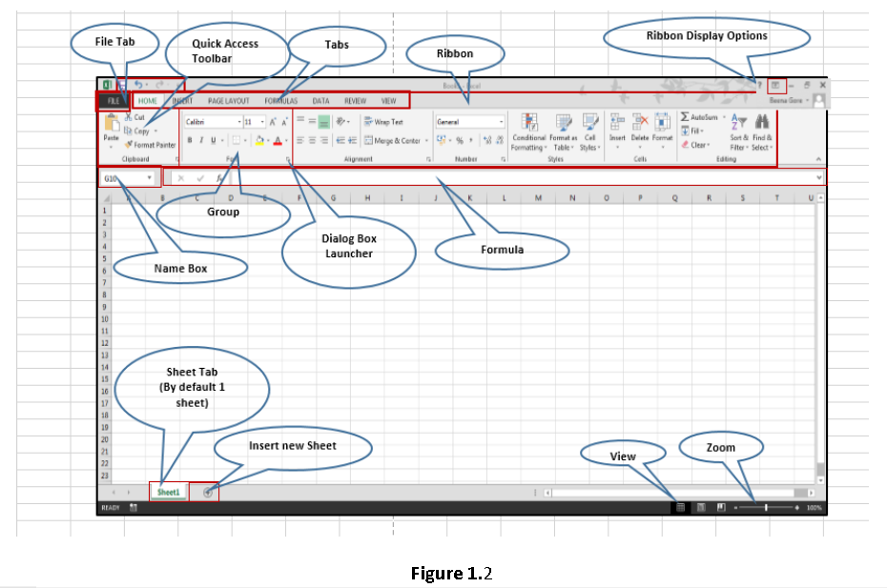Open the Name Box dropdown arrow
The width and height of the screenshot is (887, 588).
(x=150, y=177)
